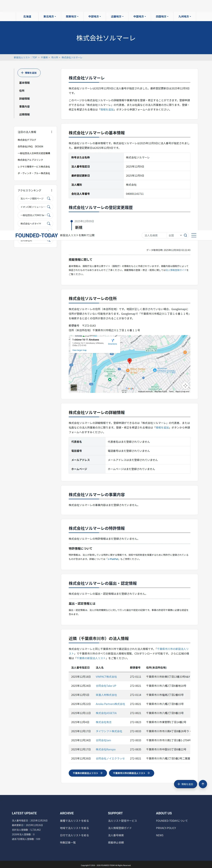
Task: Open 合同会社LYNQ DESIGN link
Action: point(30,147)
